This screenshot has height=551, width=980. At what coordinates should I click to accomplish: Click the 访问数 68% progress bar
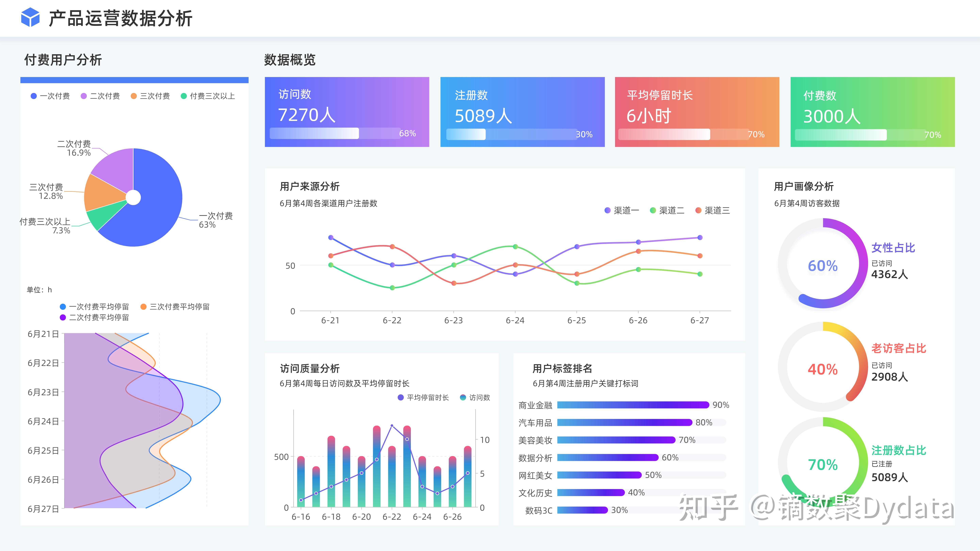[335, 133]
